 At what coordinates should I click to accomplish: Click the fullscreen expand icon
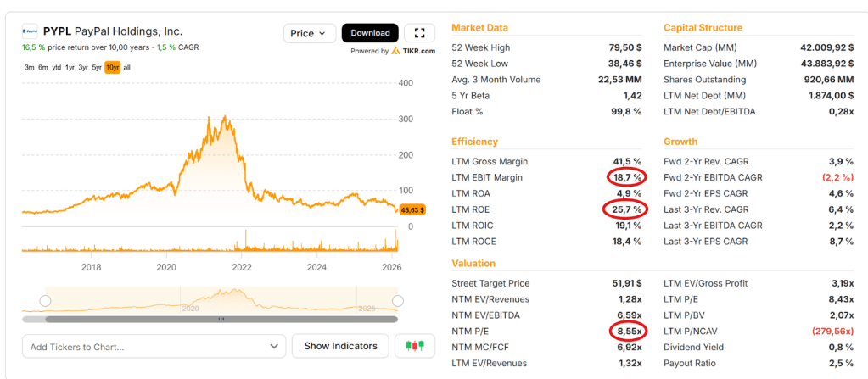click(419, 33)
